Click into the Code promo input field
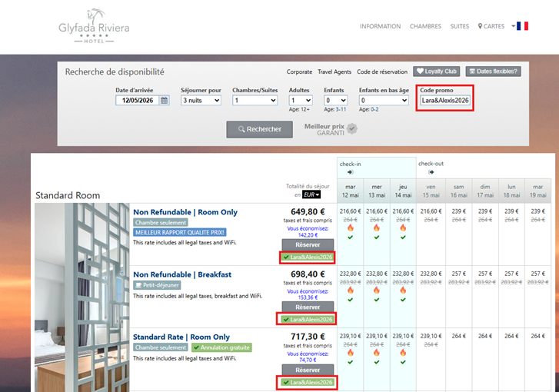The image size is (559, 392). [x=445, y=101]
